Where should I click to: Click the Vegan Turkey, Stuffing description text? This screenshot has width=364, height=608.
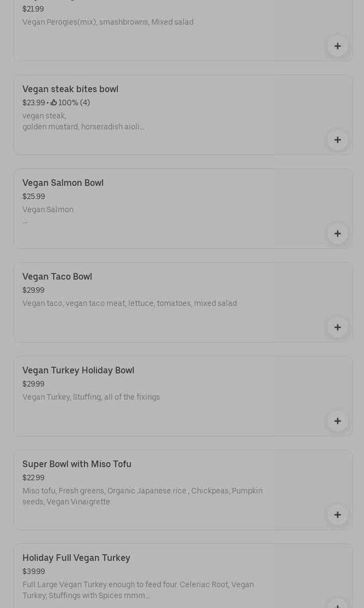[91, 397]
